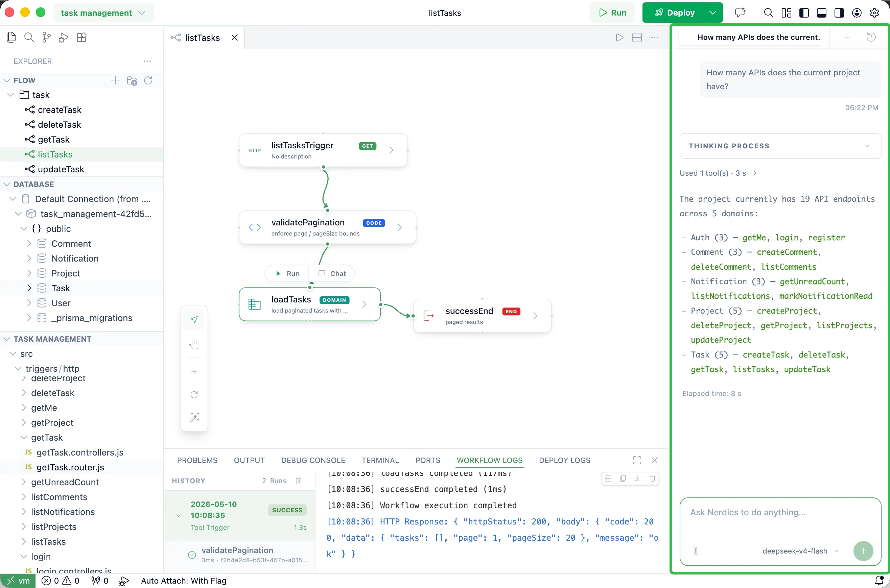Reset canvas view with refresh tool

click(194, 394)
